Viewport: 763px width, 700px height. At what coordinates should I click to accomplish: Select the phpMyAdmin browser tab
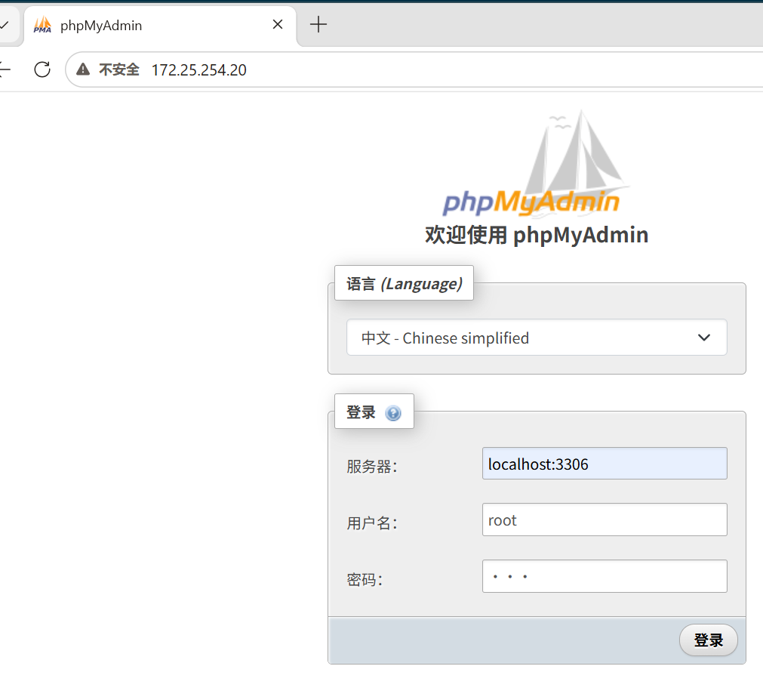pyautogui.click(x=159, y=26)
